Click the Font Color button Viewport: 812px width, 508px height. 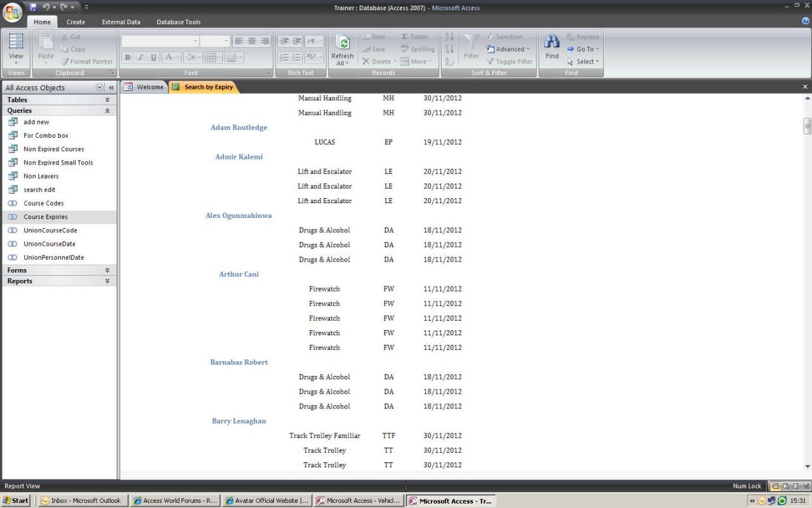coord(171,57)
